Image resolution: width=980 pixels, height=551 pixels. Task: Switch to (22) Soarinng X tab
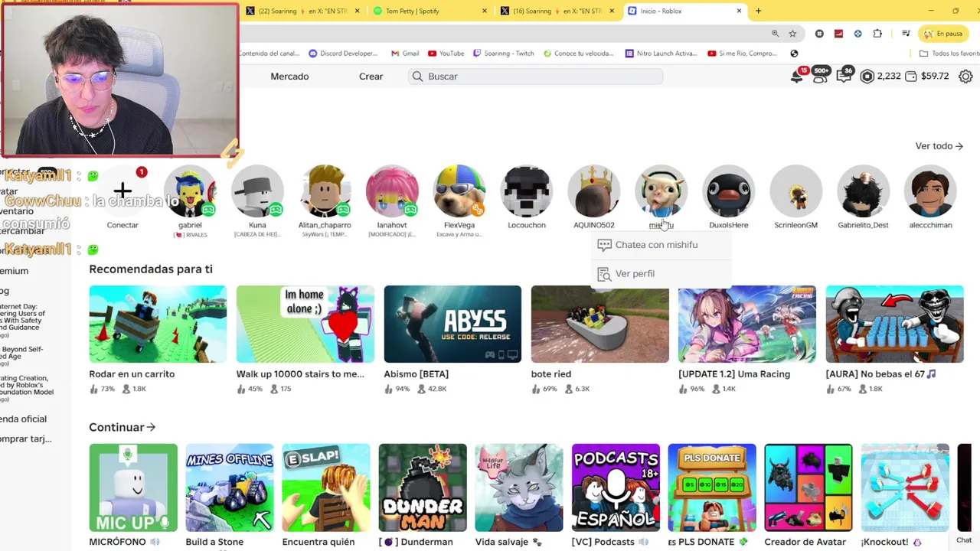pos(302,11)
